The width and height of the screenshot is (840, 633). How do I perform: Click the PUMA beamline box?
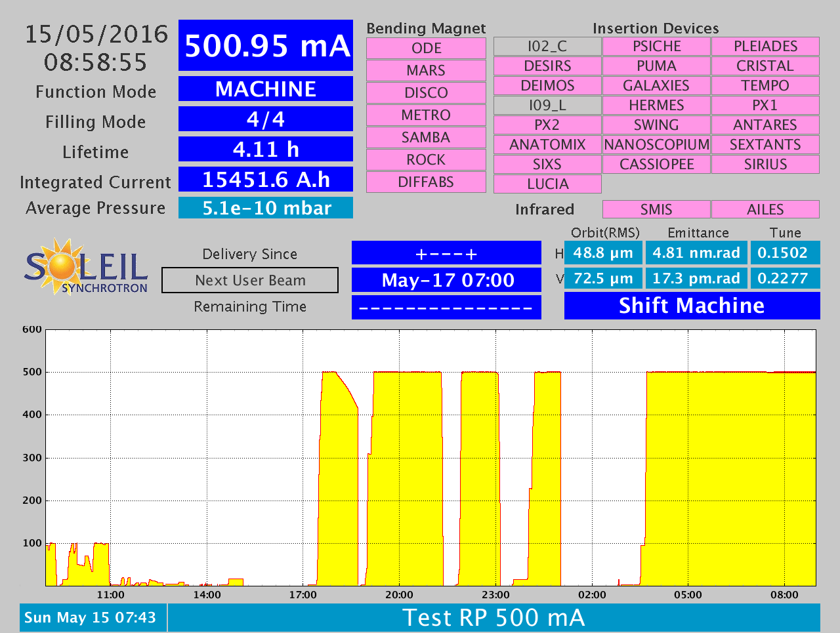656,66
